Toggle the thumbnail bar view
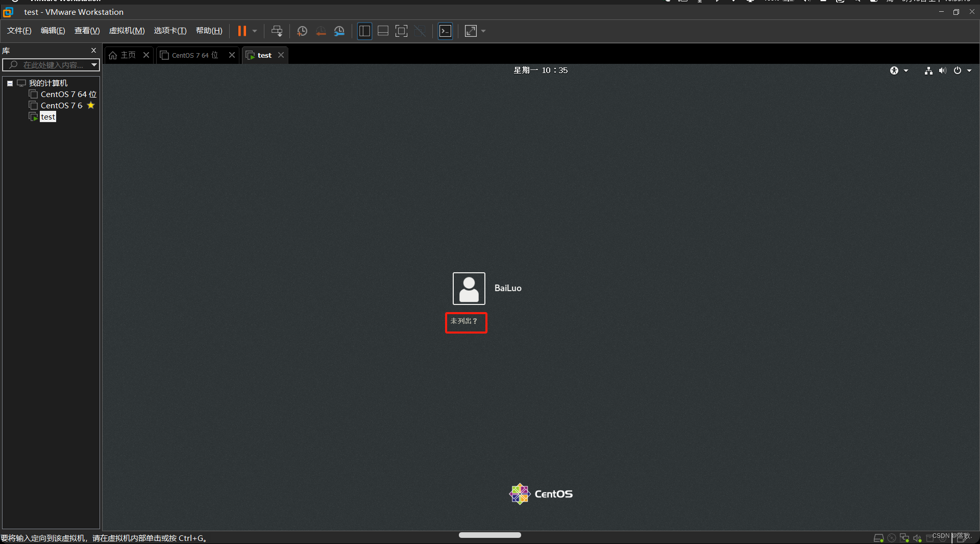This screenshot has width=980, height=544. click(x=383, y=31)
